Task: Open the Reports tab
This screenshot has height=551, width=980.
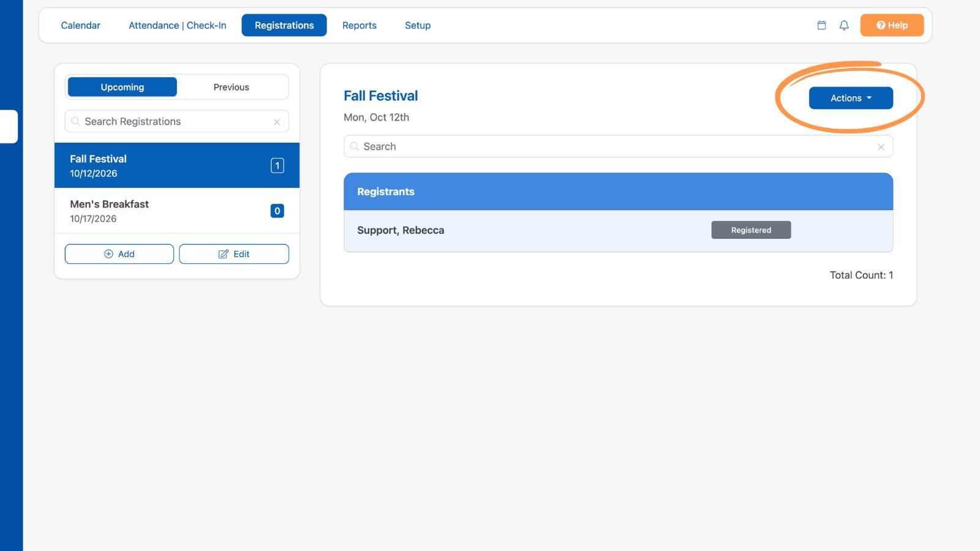Action: coord(360,25)
